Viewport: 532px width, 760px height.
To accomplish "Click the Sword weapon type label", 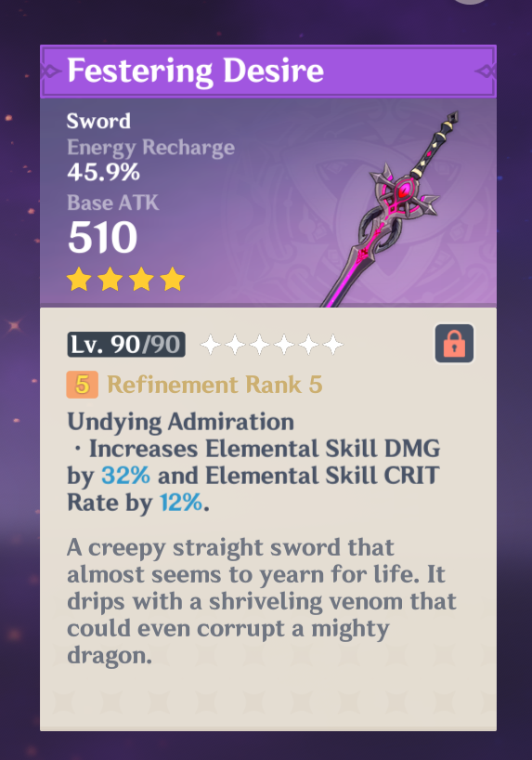I will [98, 121].
